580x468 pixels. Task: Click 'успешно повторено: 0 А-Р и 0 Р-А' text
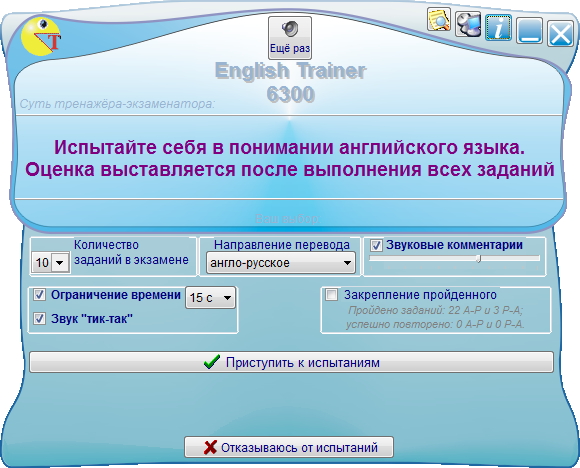point(435,324)
